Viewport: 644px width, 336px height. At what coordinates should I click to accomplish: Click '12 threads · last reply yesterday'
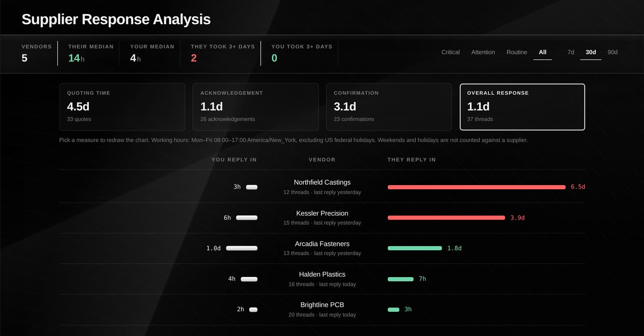322,192
